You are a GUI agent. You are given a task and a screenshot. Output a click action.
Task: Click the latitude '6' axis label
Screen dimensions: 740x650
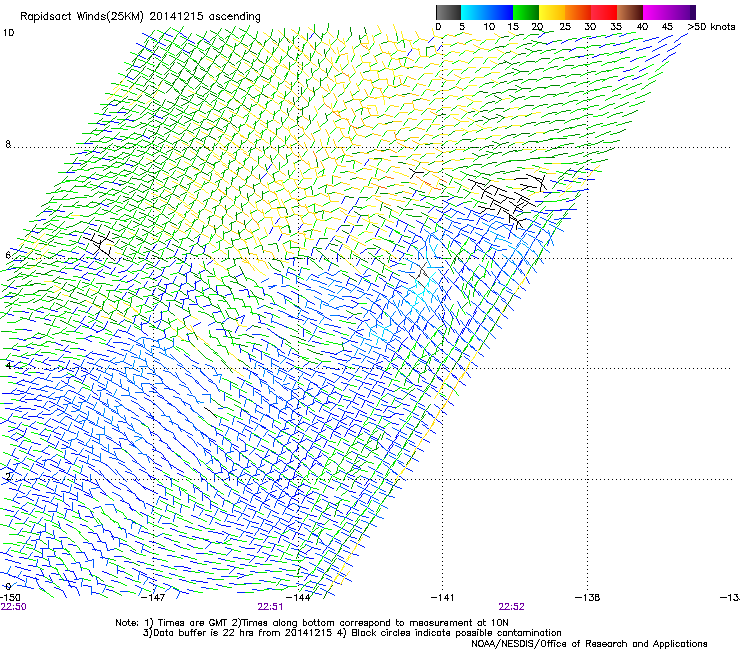pos(8,255)
